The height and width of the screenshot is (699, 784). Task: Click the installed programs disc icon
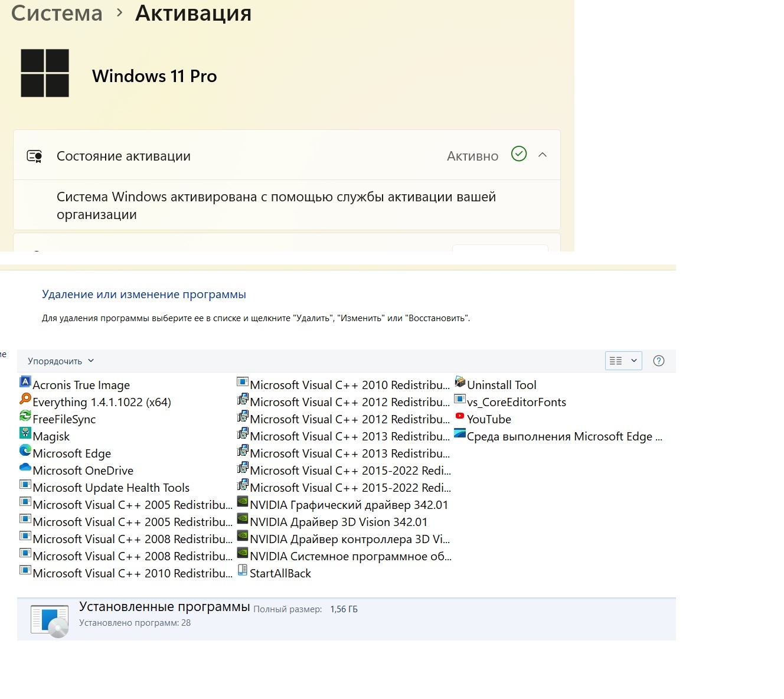click(x=50, y=621)
